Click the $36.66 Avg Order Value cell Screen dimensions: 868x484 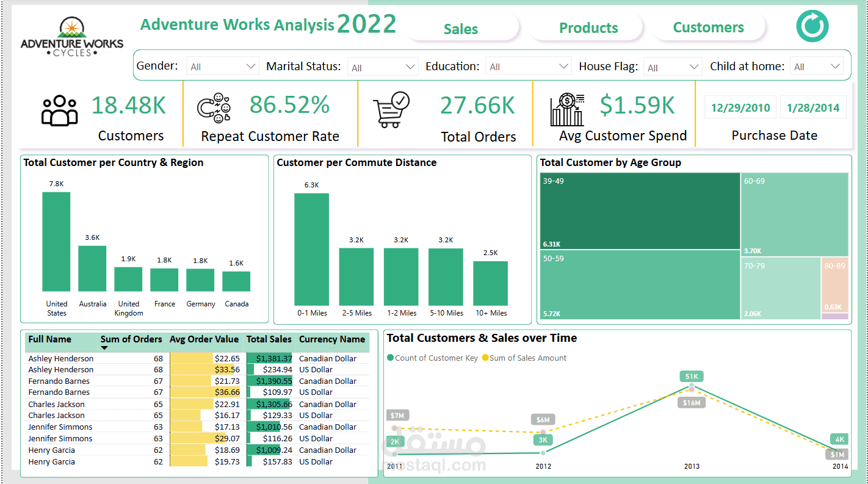(x=205, y=392)
